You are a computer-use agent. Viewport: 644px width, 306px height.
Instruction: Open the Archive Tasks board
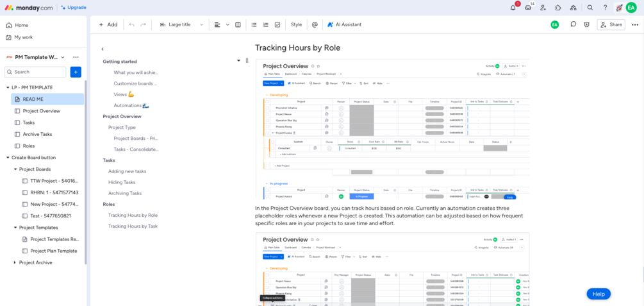(x=37, y=134)
